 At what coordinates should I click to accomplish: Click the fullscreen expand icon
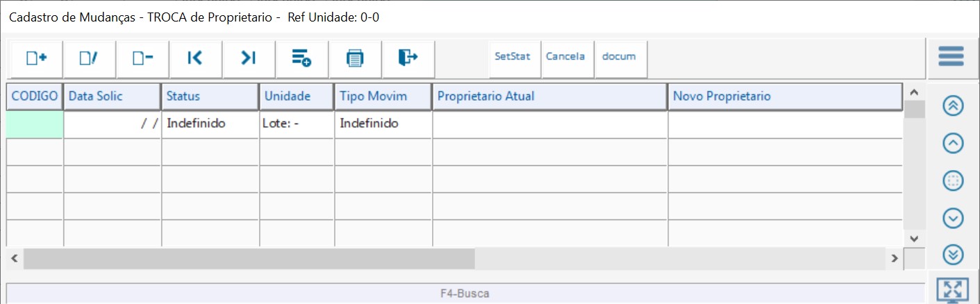pyautogui.click(x=952, y=289)
